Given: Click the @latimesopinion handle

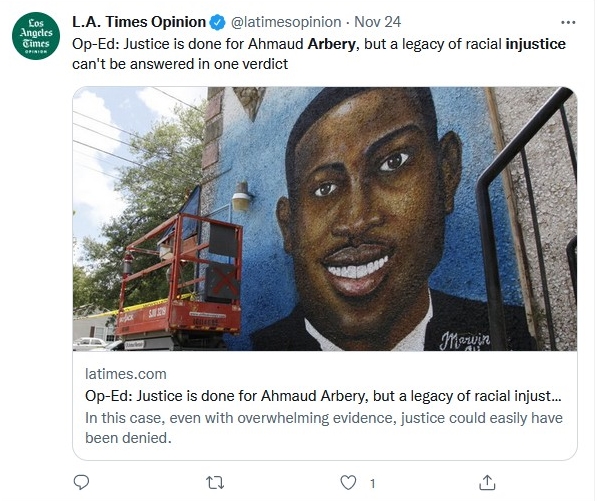Looking at the screenshot, I should (286, 22).
